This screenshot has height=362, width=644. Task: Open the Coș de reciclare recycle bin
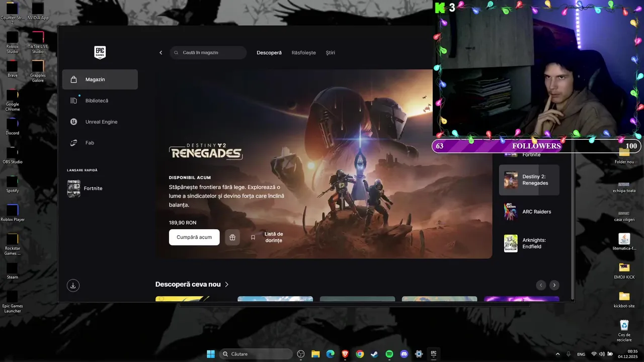pyautogui.click(x=624, y=330)
